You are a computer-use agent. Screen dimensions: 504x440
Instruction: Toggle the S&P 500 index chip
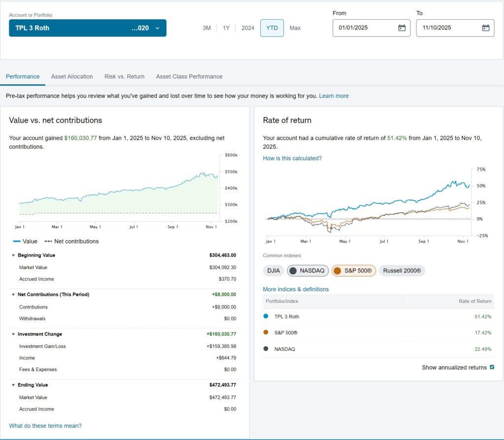click(x=353, y=271)
